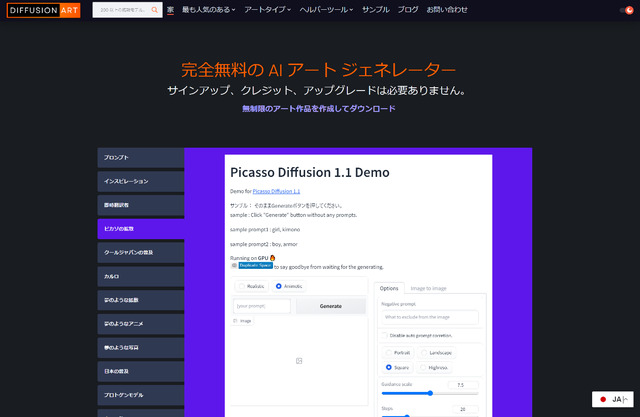The height and width of the screenshot is (417, 640).
Task: Open the ブログ menu item
Action: pyautogui.click(x=408, y=10)
